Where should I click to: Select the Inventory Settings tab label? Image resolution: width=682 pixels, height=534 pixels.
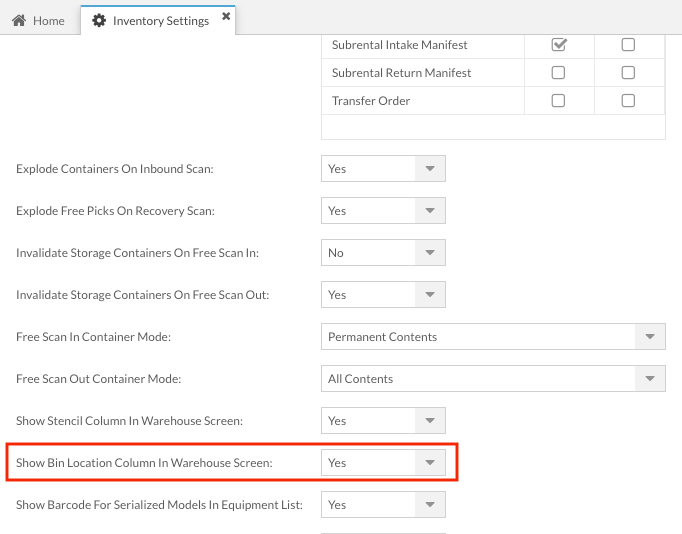(160, 20)
